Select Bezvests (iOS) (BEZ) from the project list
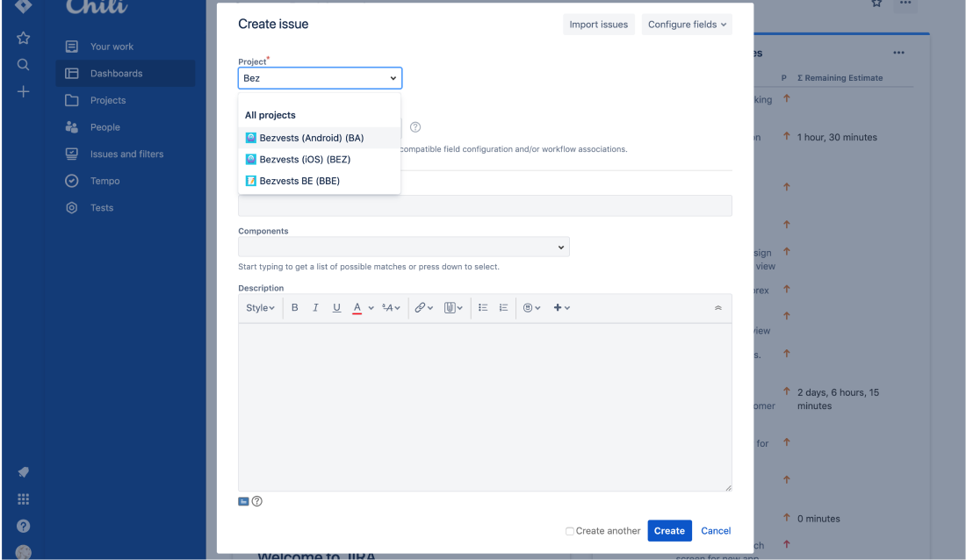The width and height of the screenshot is (966, 560). [x=303, y=159]
